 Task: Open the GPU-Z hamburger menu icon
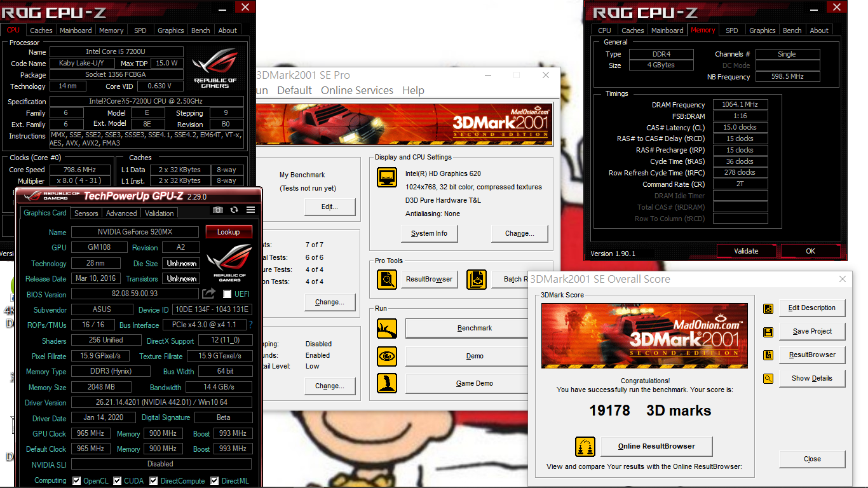click(x=250, y=210)
